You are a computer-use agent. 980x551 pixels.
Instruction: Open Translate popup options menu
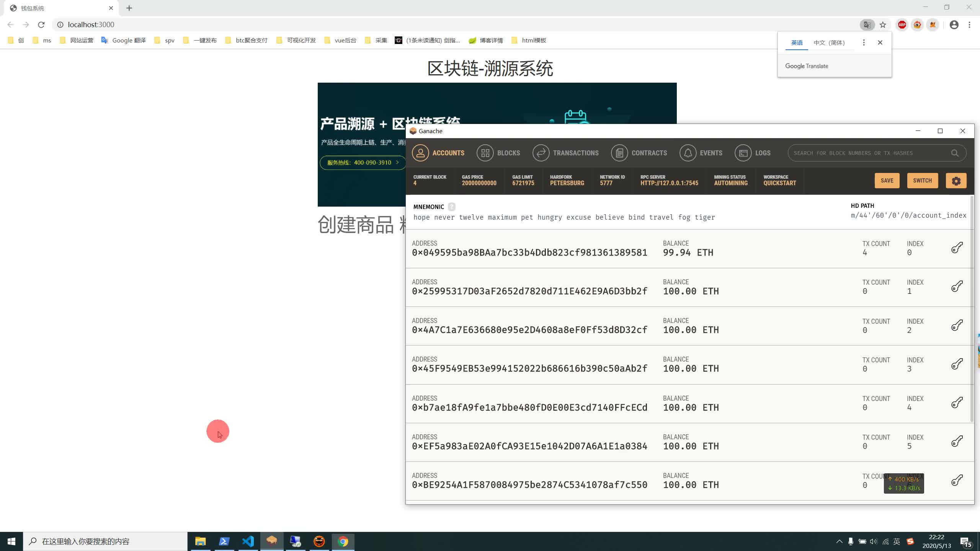point(864,42)
